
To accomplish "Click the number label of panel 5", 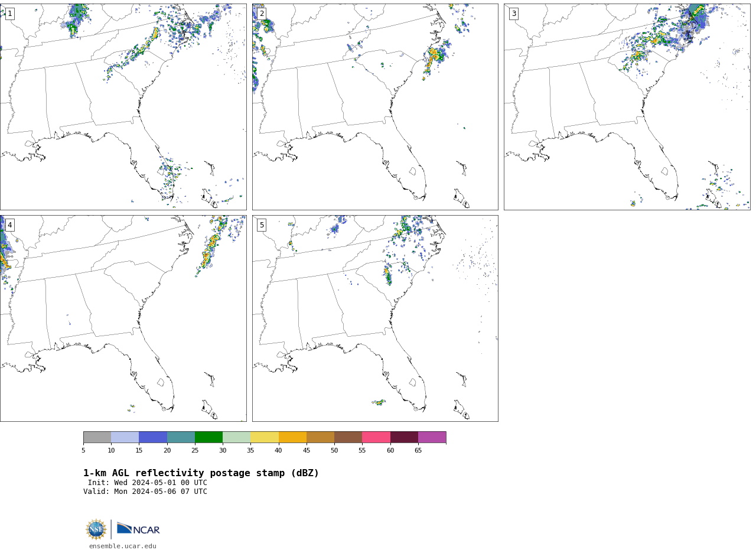I will coord(262,225).
